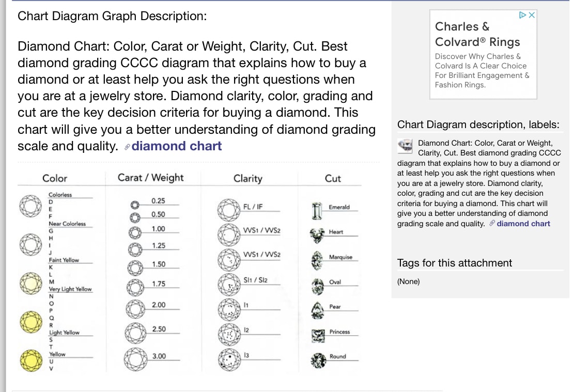Open the Charles & Colvard Rings ad headline
This screenshot has height=392, width=574.
tap(477, 34)
